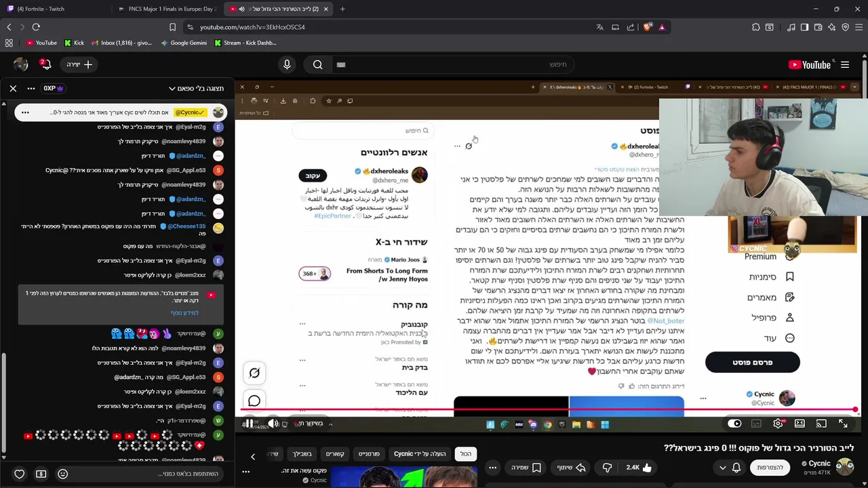Dislike the video
Image resolution: width=868 pixels, height=488 pixels.
point(607,468)
